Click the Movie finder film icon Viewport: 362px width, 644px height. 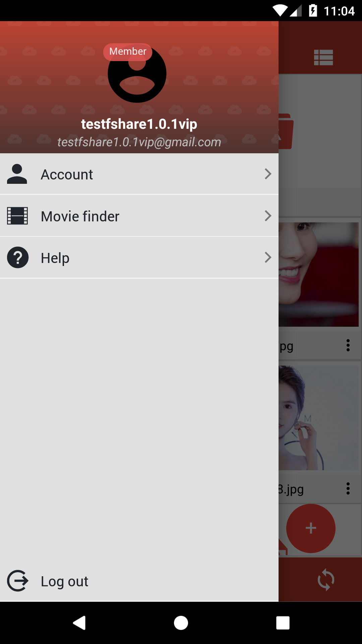pos(17,216)
